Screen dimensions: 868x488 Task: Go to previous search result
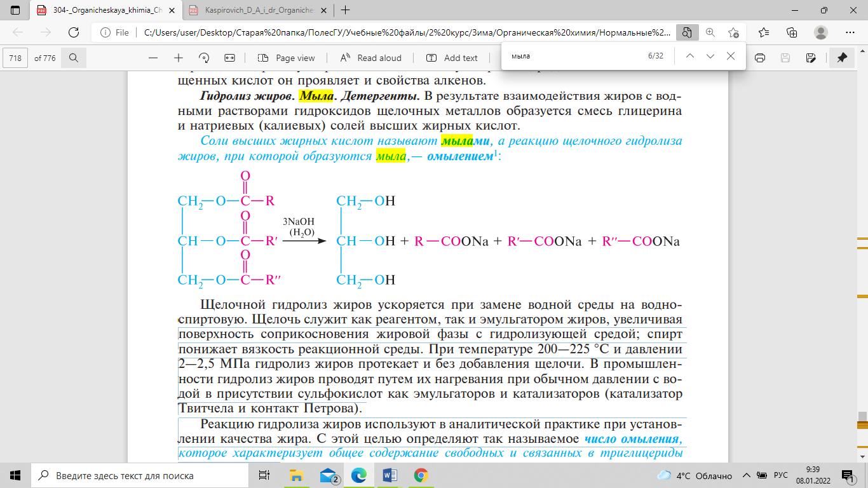[690, 56]
